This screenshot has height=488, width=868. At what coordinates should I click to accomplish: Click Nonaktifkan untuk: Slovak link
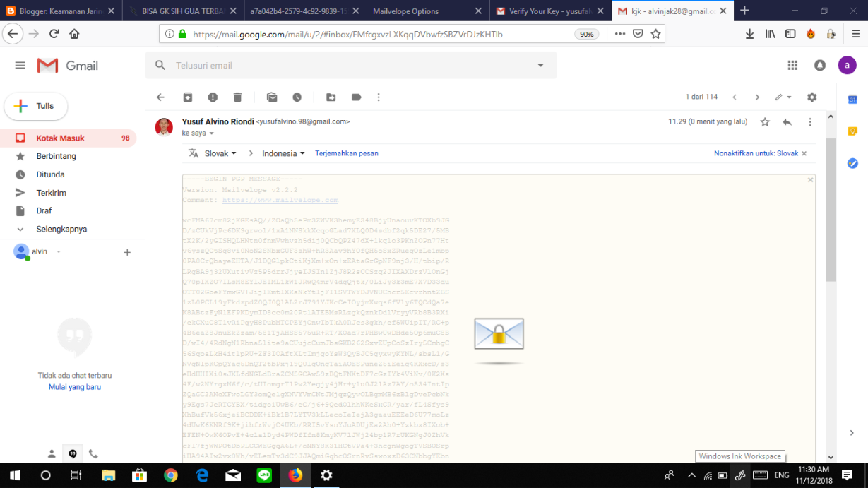pyautogui.click(x=756, y=153)
